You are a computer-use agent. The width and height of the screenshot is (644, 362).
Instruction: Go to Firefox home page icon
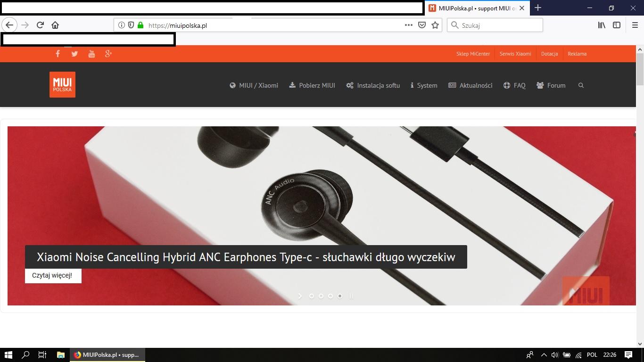click(55, 25)
